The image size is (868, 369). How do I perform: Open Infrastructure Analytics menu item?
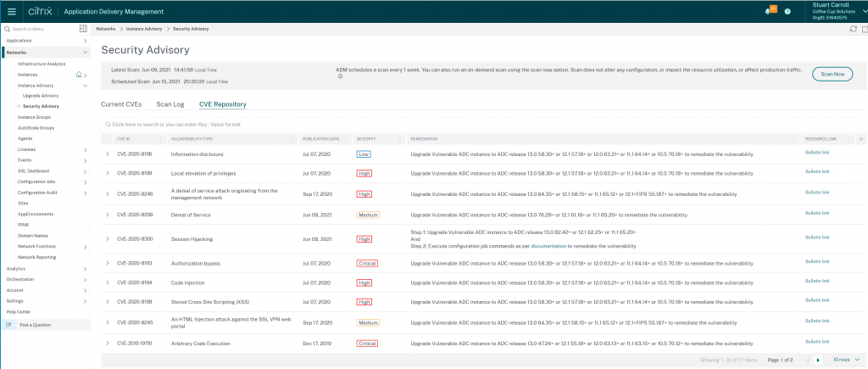click(x=42, y=64)
